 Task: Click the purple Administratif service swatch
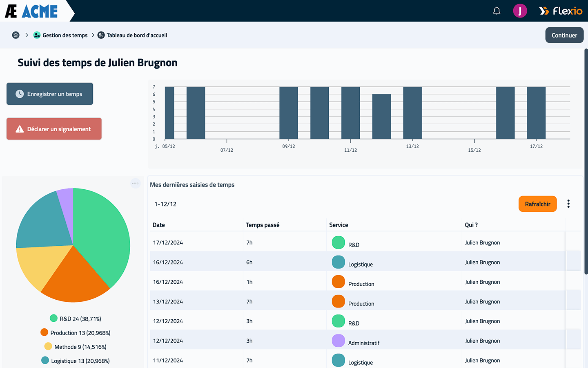(338, 341)
